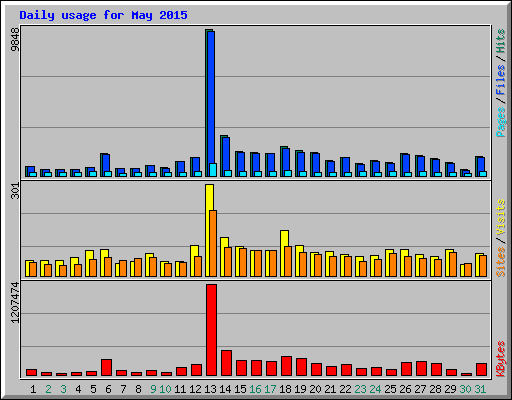Click the 'Sites' legend label
This screenshot has width=512, height=400.
(x=500, y=262)
